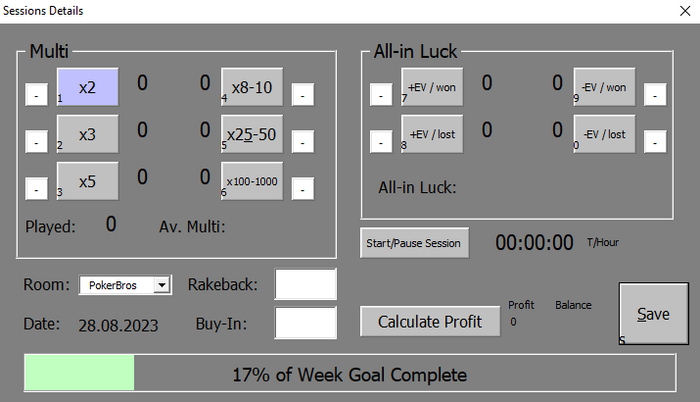Screen dimensions: 700x402
Task: Decrease the x2 count with minus
Action: coord(35,94)
